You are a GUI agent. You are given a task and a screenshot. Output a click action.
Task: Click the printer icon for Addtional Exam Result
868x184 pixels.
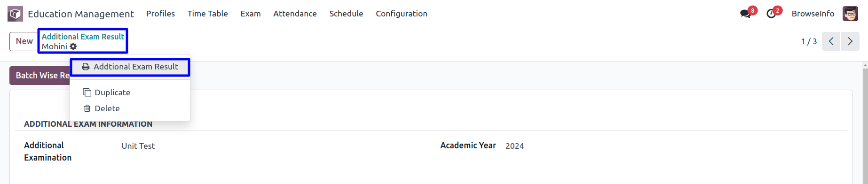tap(86, 67)
